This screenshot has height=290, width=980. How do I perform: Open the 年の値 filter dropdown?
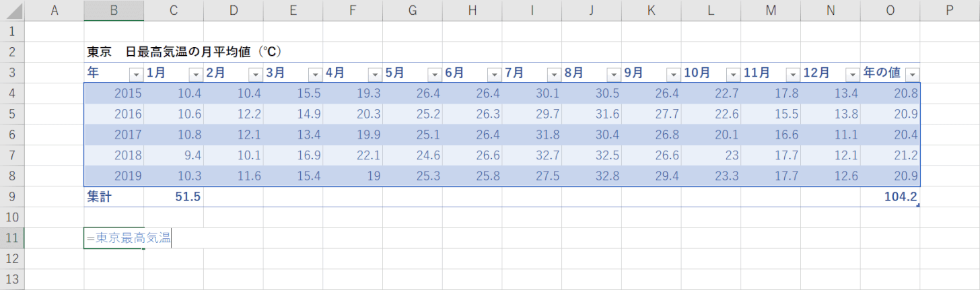click(x=912, y=74)
